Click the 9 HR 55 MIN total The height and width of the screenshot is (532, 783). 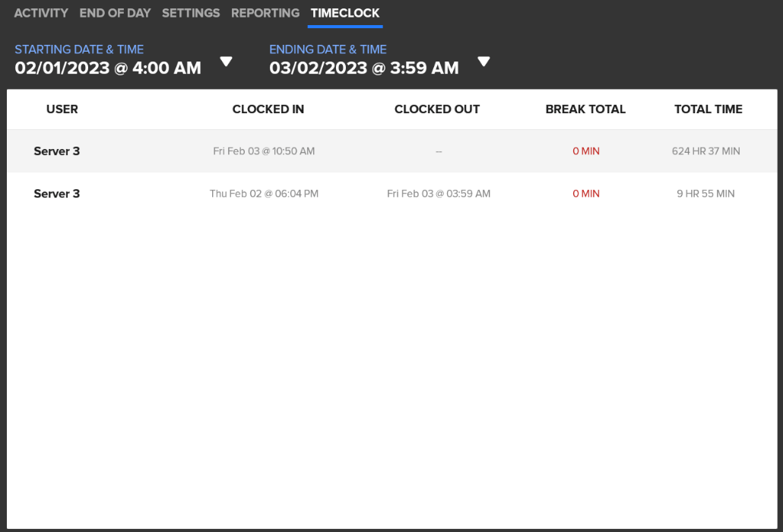pyautogui.click(x=706, y=194)
